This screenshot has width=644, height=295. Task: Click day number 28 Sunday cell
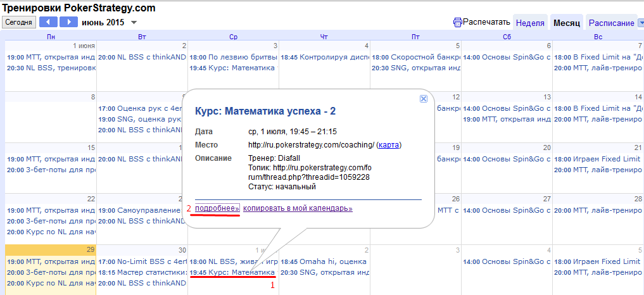[638, 199]
